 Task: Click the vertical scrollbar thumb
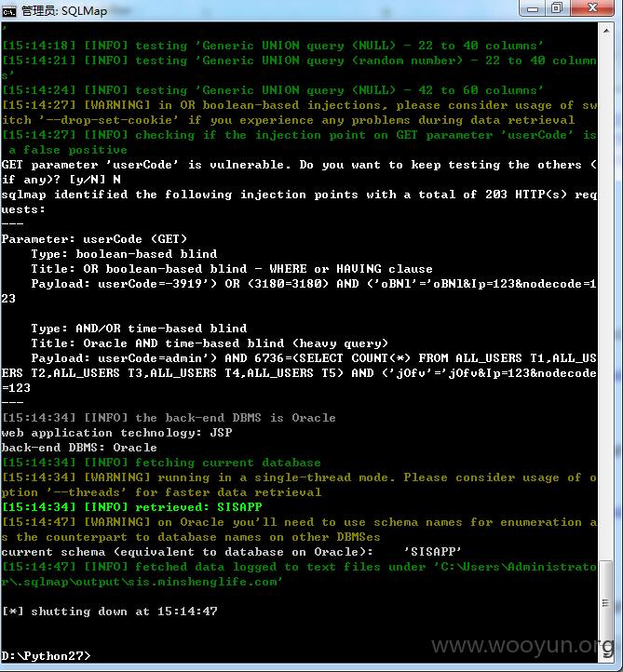click(x=606, y=602)
